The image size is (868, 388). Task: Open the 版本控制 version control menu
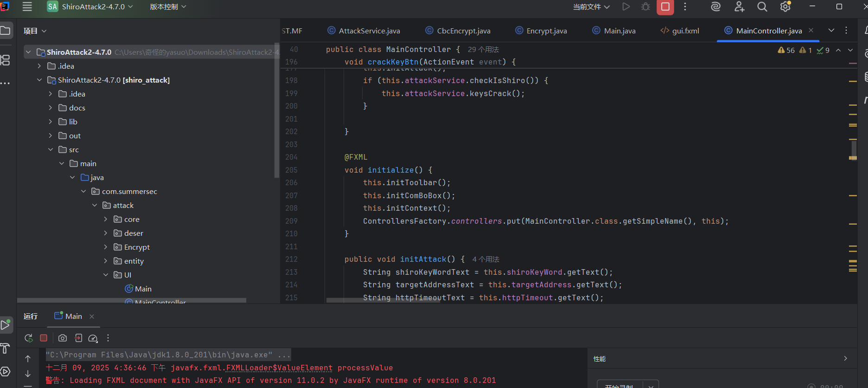coord(168,7)
